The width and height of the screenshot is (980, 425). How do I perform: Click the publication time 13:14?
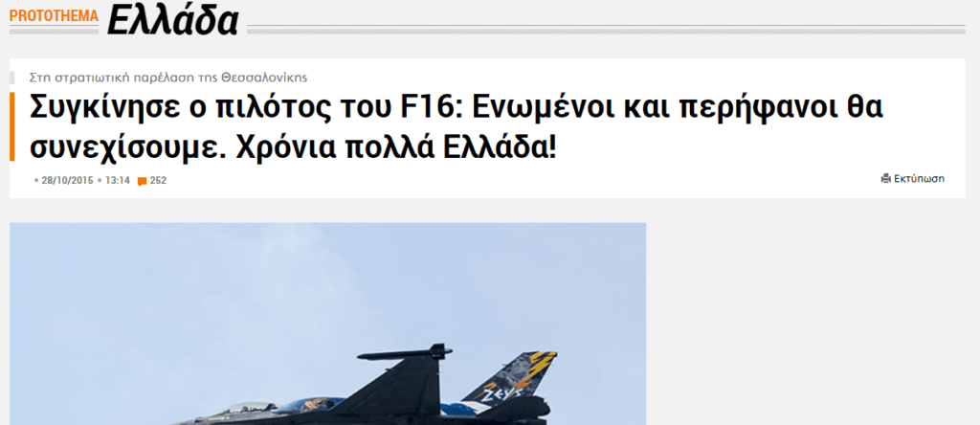coord(118,181)
